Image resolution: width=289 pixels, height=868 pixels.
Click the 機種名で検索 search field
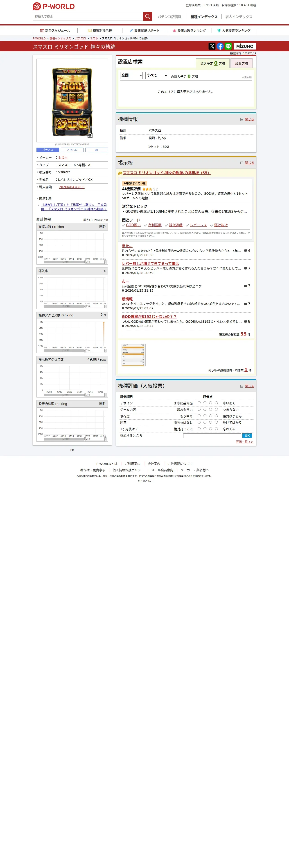88,16
